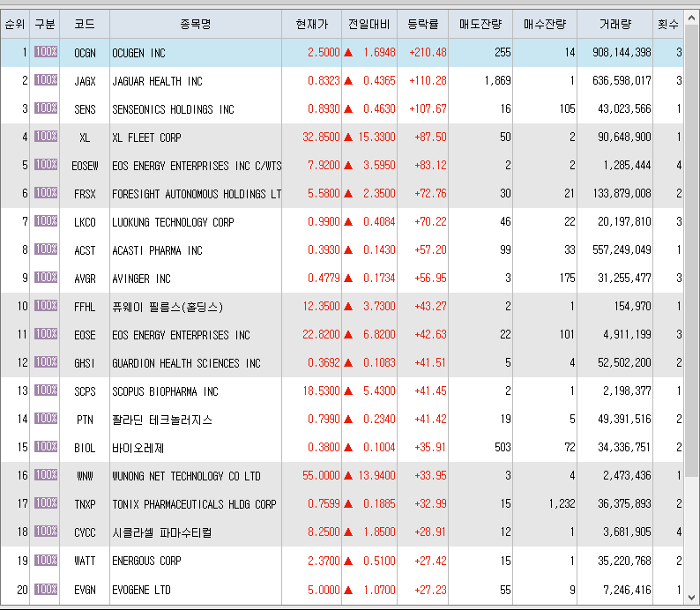Image resolution: width=700 pixels, height=610 pixels.
Task: Click price 55.0000 in WNW row
Action: [321, 475]
